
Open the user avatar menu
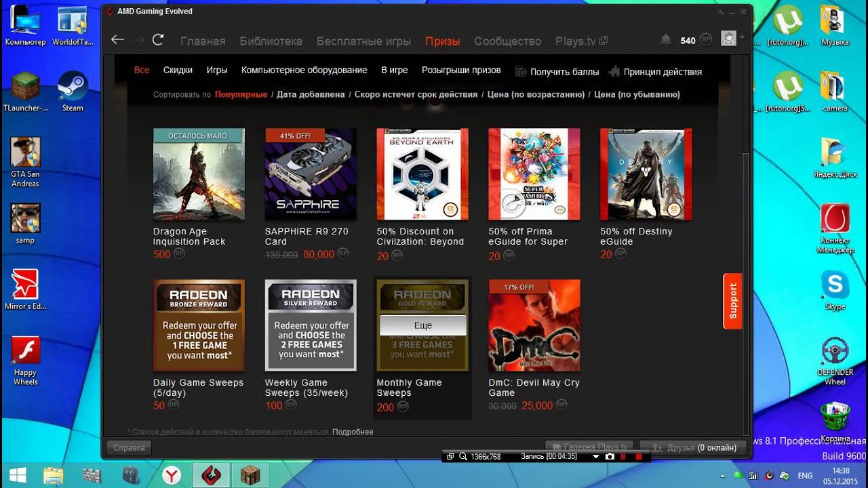[729, 39]
